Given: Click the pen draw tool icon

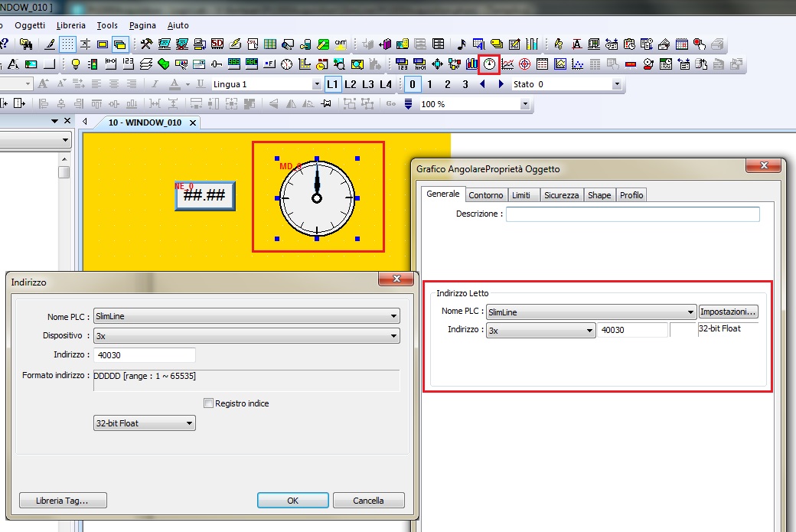Looking at the screenshot, I should pyautogui.click(x=50, y=44).
